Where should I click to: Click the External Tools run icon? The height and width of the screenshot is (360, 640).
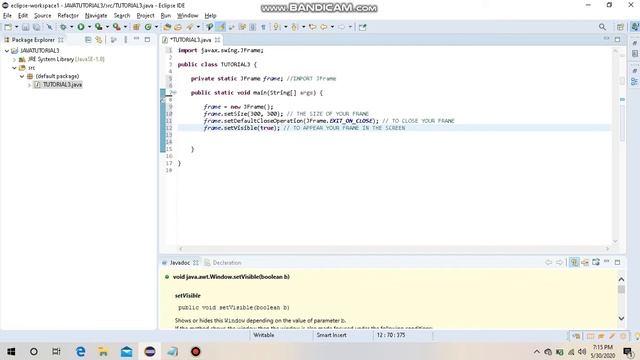(x=117, y=27)
